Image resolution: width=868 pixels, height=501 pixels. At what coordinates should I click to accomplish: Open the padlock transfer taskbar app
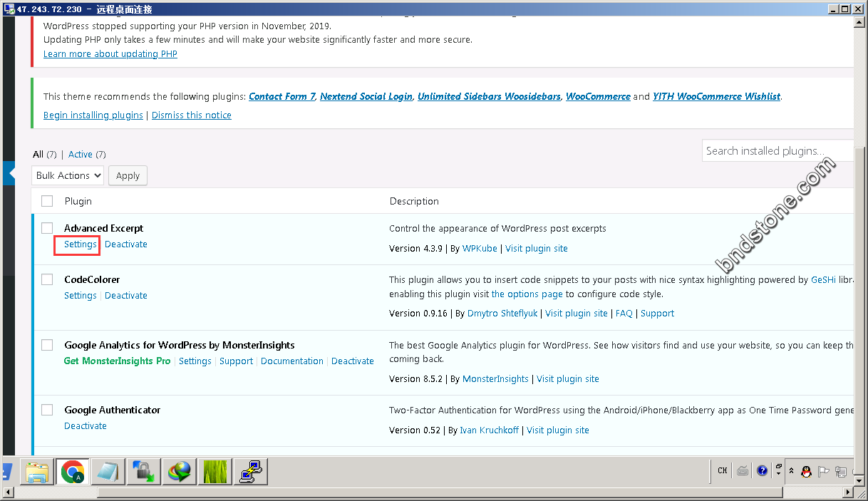[x=144, y=471]
